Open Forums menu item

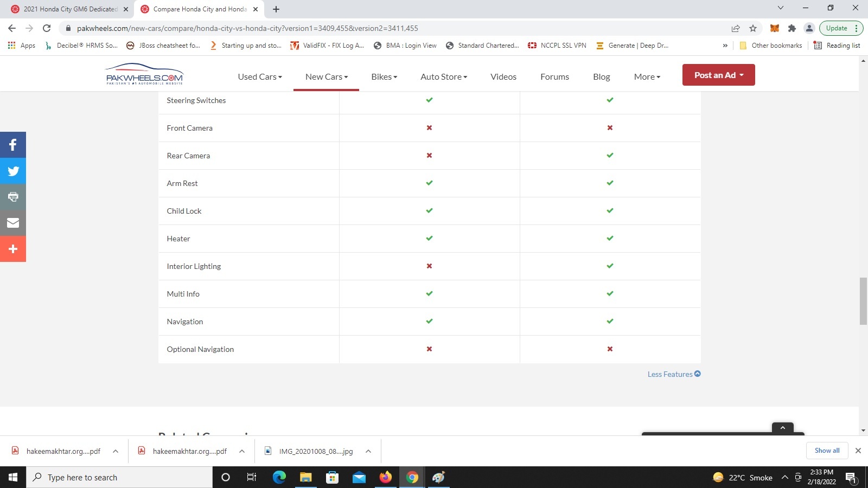(554, 77)
